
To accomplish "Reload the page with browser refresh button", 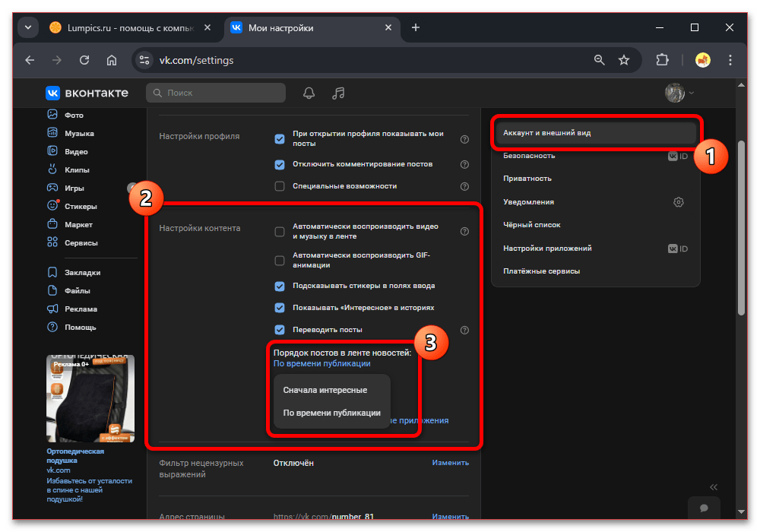I will 84,60.
